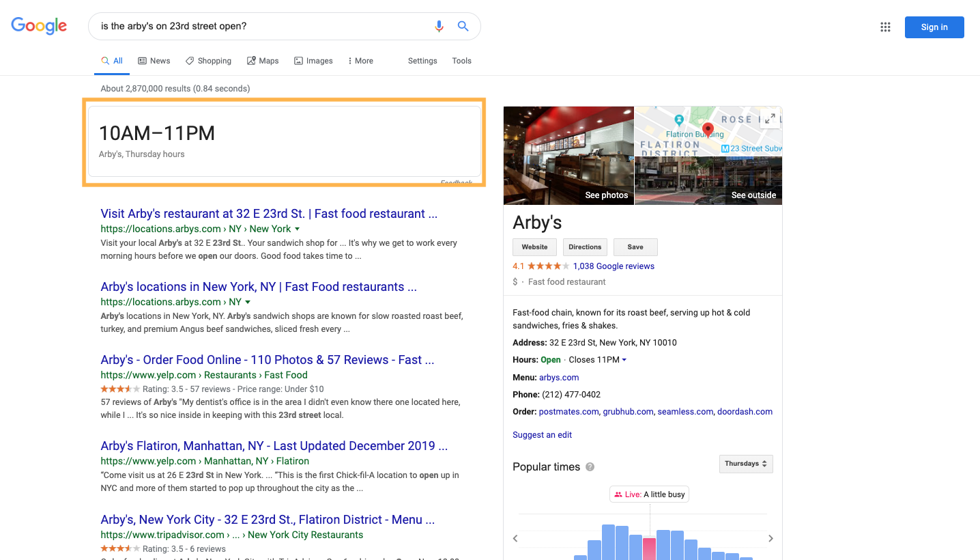Click the 'Live: A little busy' label
Viewport: 980px width, 560px height.
click(x=650, y=494)
